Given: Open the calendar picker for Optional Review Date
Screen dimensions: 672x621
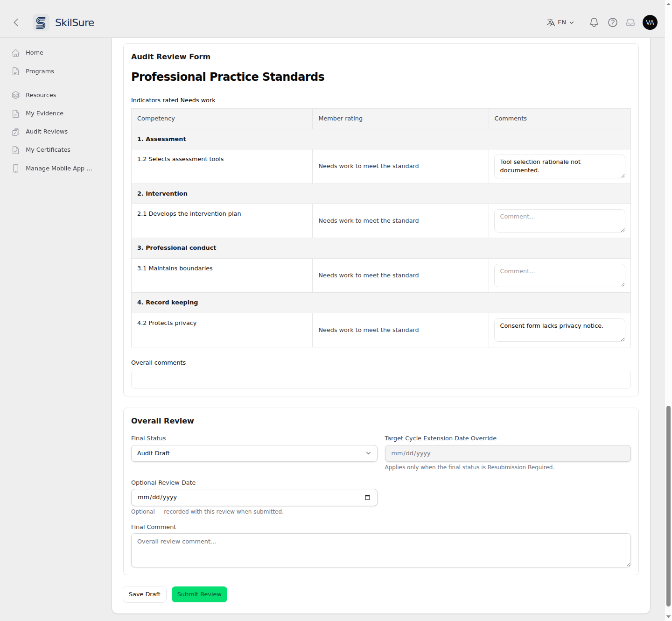Looking at the screenshot, I should coord(367,497).
